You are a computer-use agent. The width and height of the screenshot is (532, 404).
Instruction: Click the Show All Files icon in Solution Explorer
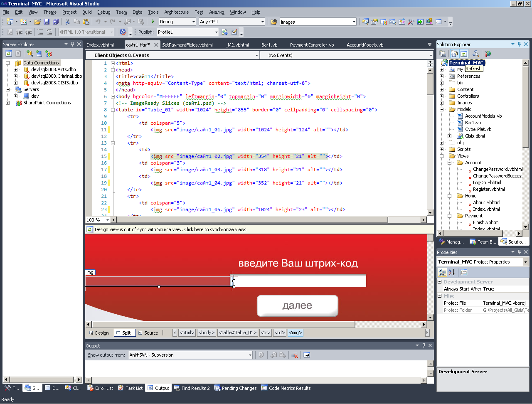pos(455,54)
